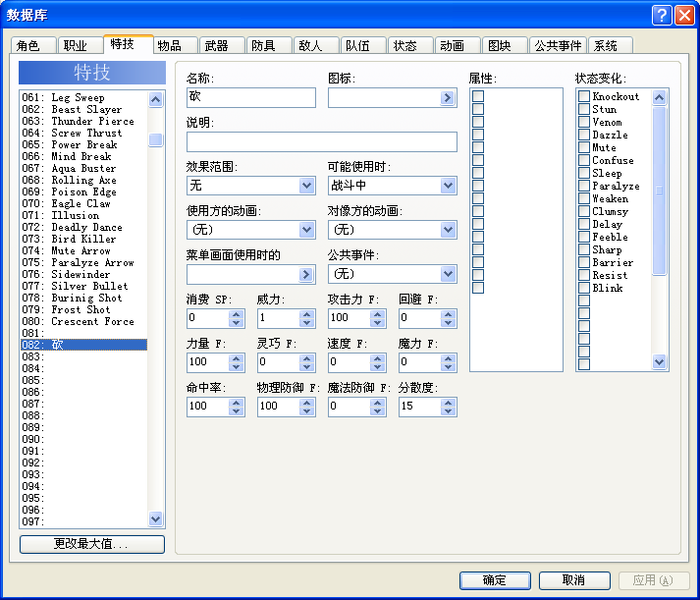Viewport: 700px width, 600px height.
Task: Increase the 力量 F value
Action: (x=237, y=358)
